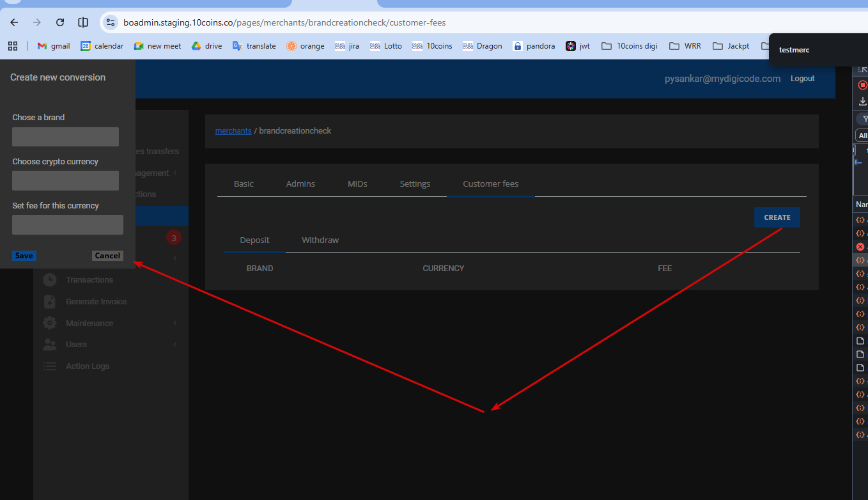Select the Withdraw sub-tab
868x500 pixels.
tap(320, 240)
